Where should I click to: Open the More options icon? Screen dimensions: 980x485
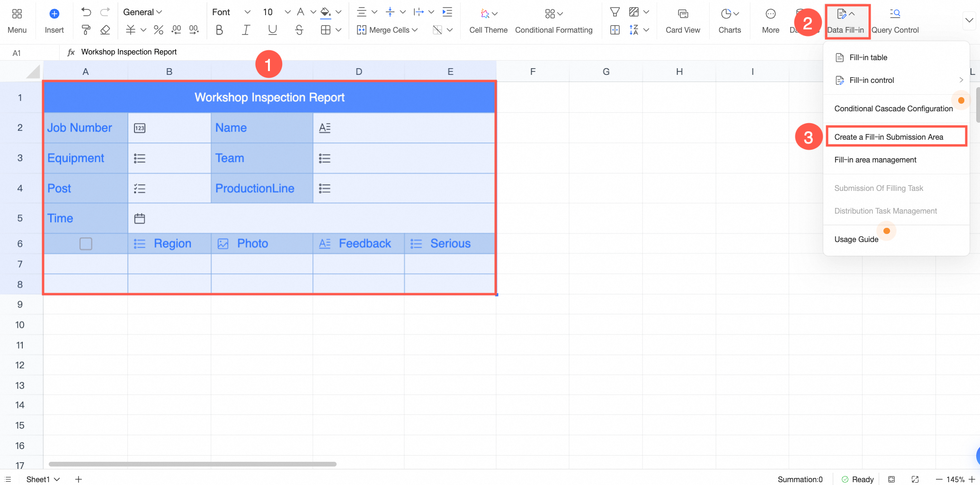pyautogui.click(x=771, y=14)
